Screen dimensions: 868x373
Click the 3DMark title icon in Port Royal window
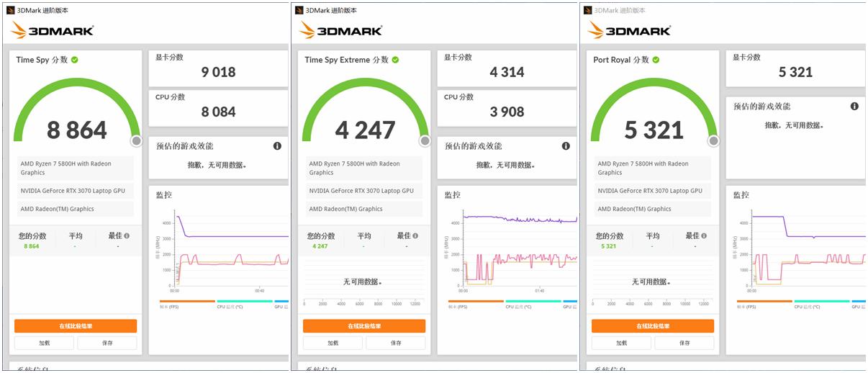(587, 10)
